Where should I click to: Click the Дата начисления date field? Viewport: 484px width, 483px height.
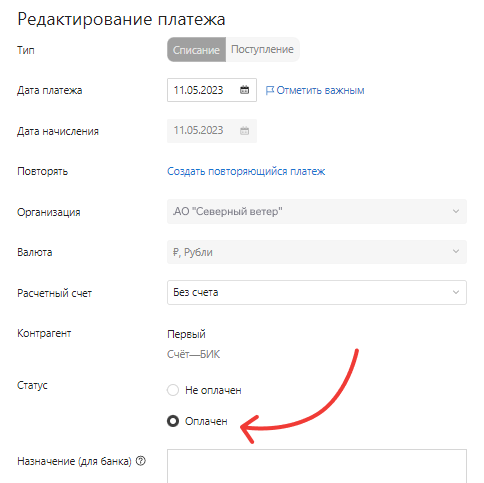click(212, 131)
